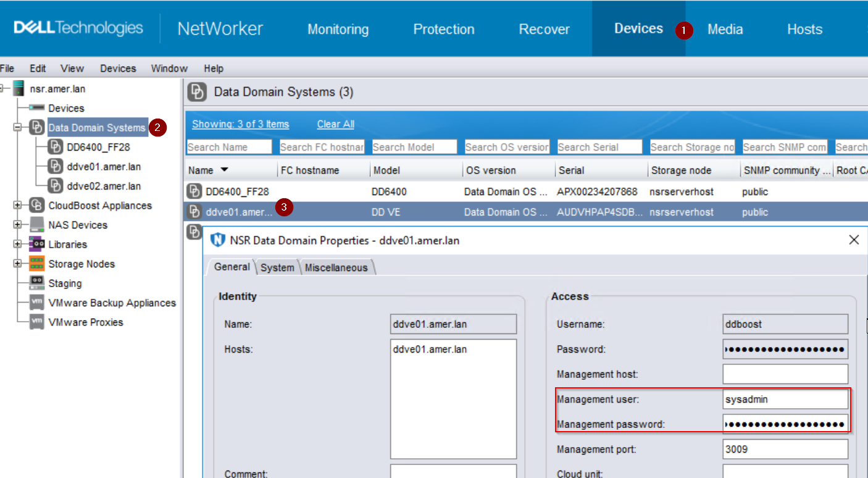Click the Search Name filter field
The width and height of the screenshot is (868, 478).
229,147
